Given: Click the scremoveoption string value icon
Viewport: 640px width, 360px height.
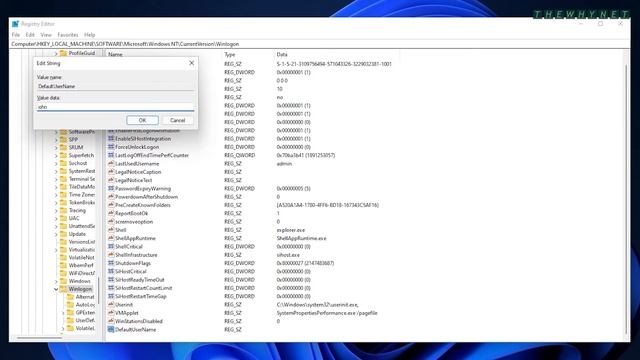Looking at the screenshot, I should coord(111,221).
